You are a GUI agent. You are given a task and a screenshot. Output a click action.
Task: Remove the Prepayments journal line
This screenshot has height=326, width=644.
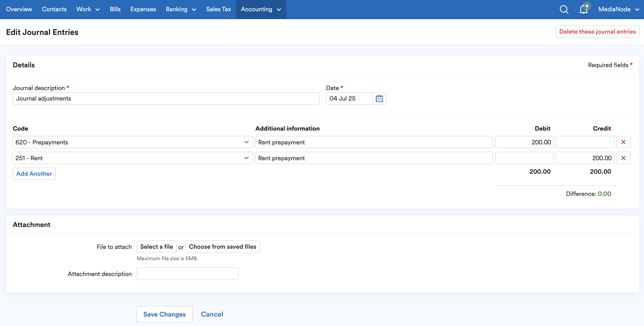coord(623,142)
